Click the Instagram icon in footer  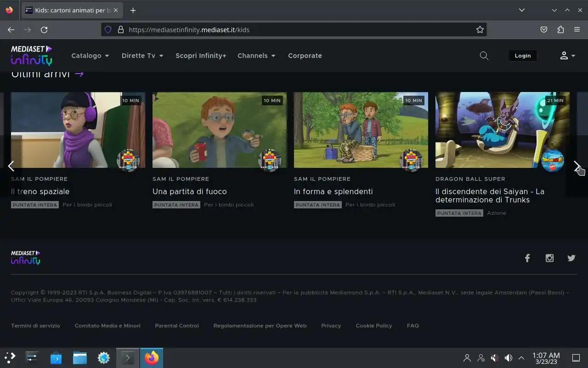549,258
